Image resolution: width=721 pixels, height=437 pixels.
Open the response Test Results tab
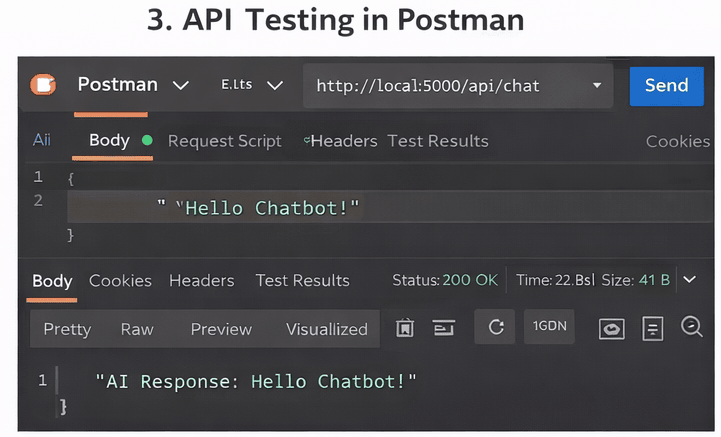click(x=302, y=280)
